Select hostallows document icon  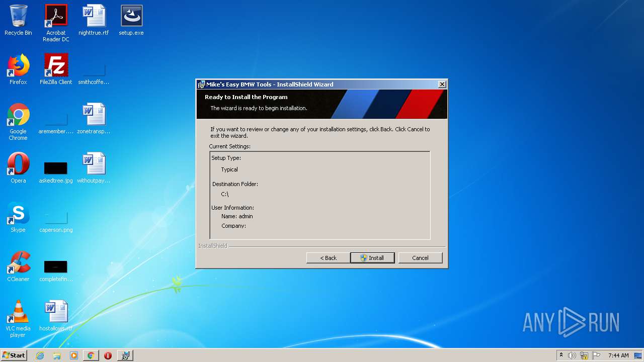click(x=56, y=316)
